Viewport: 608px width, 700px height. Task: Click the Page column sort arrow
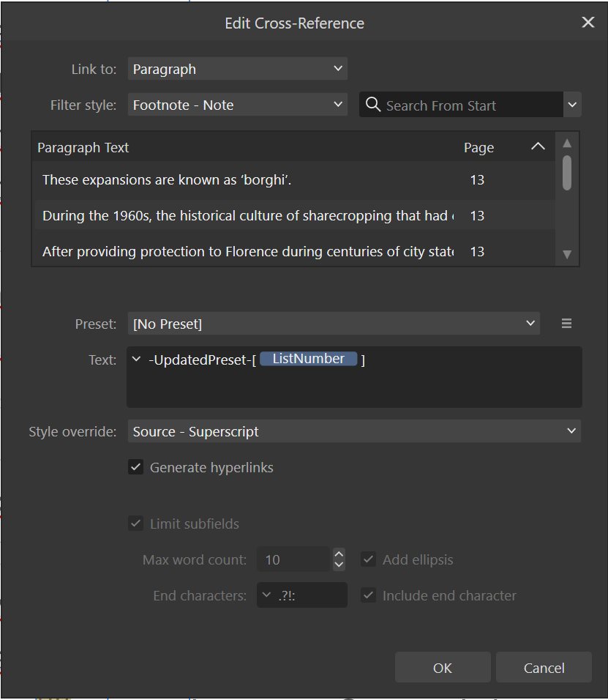(538, 146)
